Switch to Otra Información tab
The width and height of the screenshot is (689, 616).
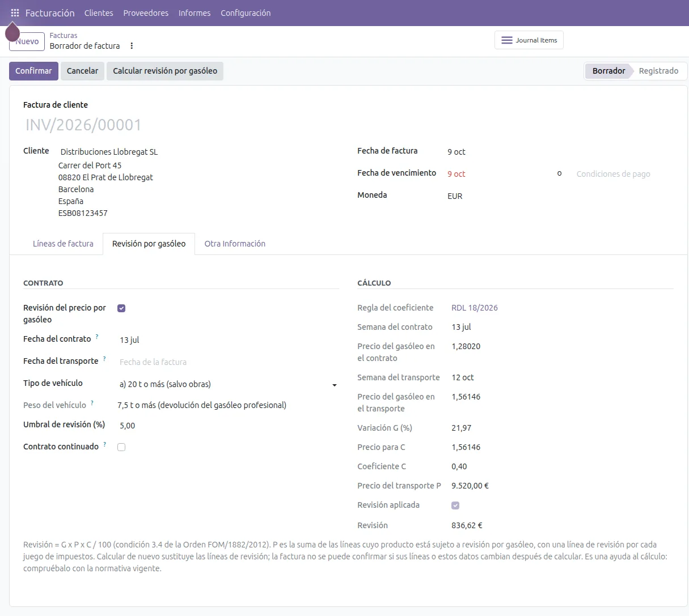[235, 244]
